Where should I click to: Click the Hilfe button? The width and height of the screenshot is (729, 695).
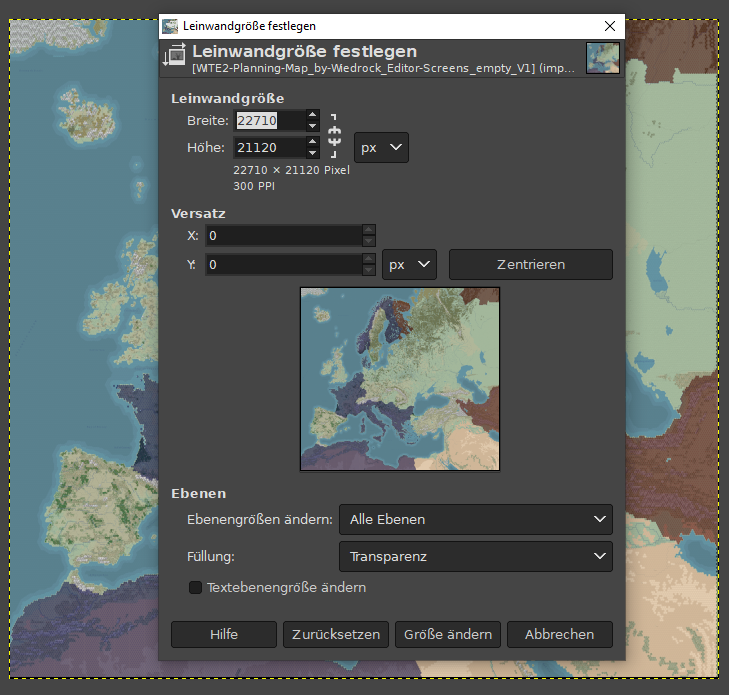click(x=224, y=635)
